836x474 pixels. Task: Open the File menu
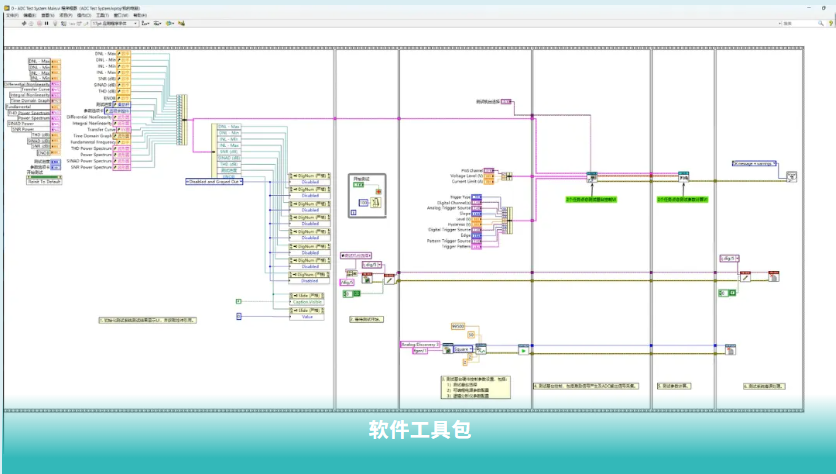coord(11,16)
